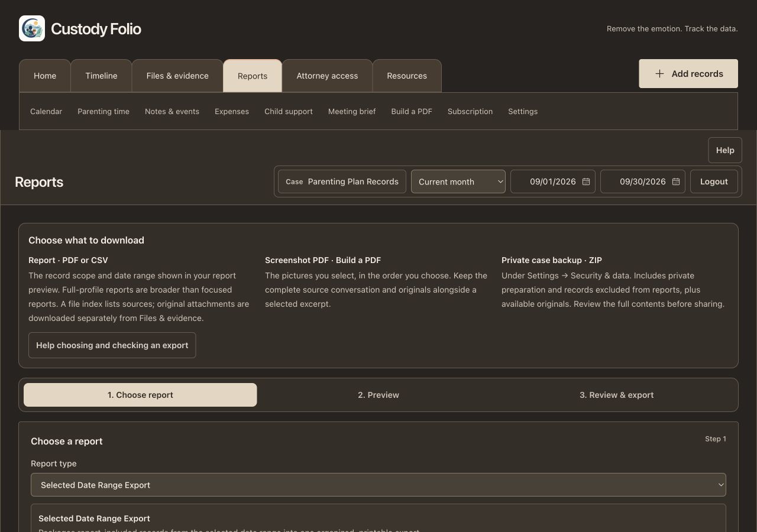Viewport: 757px width, 532px height.
Task: Go to Build a PDF
Action: 412,111
